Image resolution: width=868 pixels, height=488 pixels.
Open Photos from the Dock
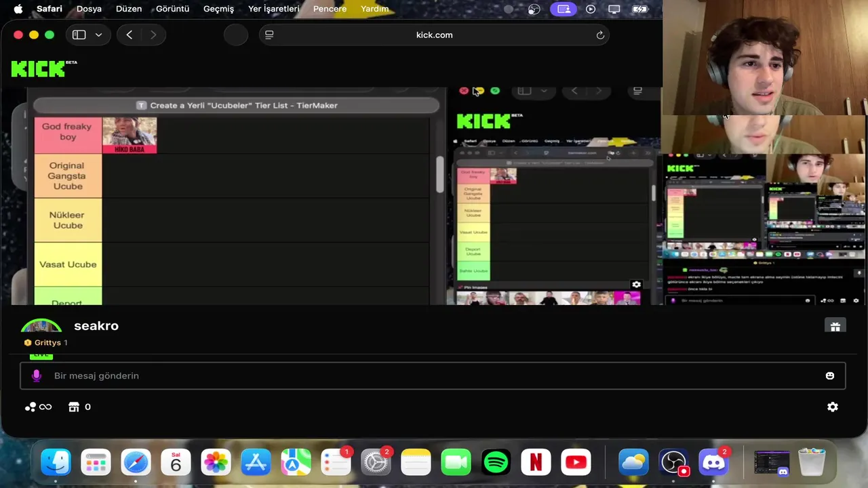[x=216, y=463]
